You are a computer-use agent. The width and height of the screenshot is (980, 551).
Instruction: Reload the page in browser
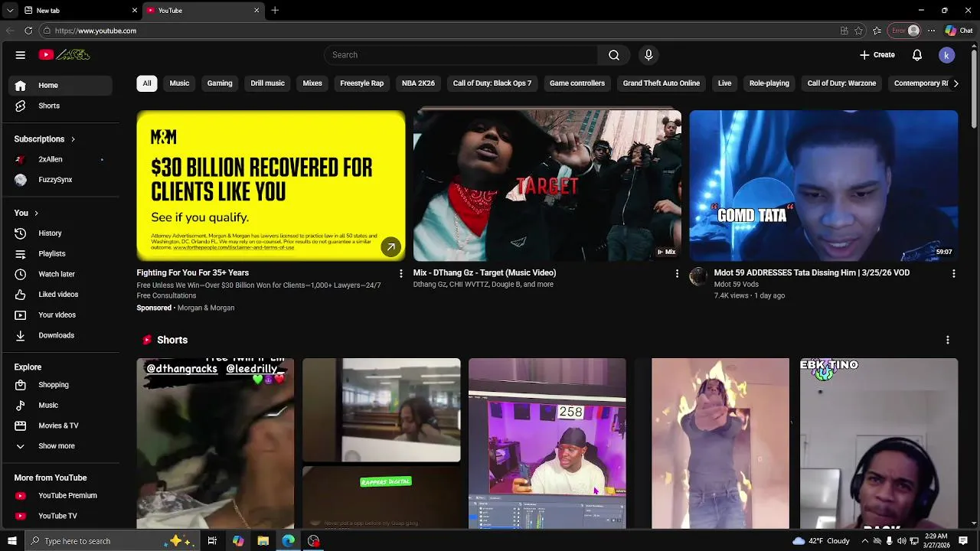[x=28, y=31]
